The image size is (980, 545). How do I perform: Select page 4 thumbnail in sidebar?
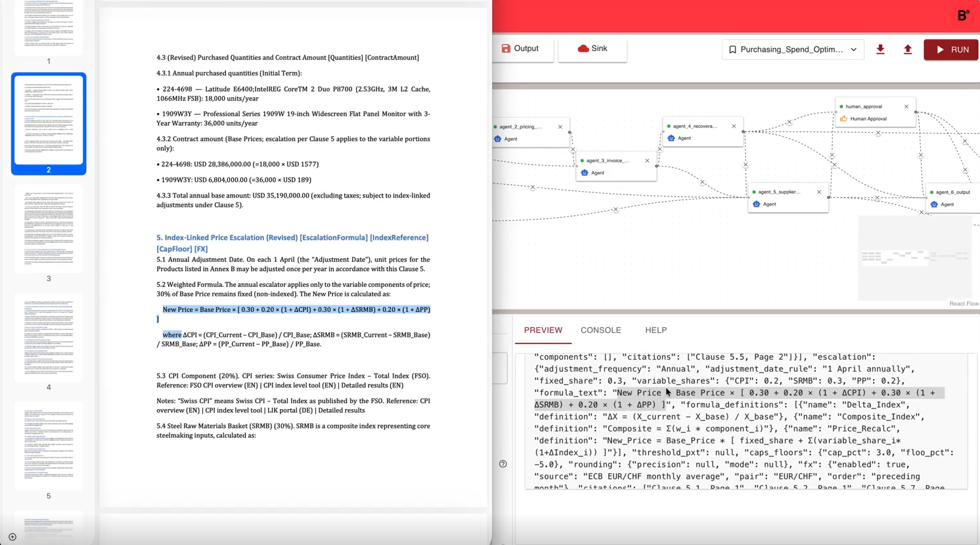pos(49,338)
